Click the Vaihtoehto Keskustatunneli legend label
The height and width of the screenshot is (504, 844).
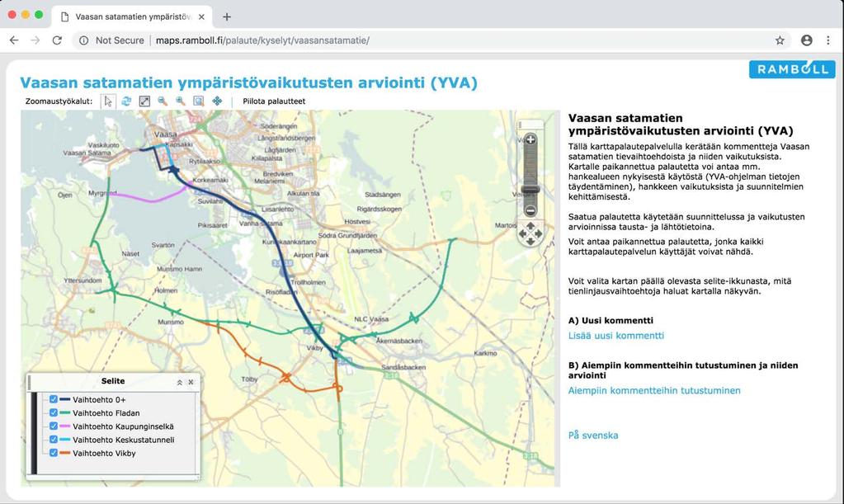pyautogui.click(x=124, y=440)
